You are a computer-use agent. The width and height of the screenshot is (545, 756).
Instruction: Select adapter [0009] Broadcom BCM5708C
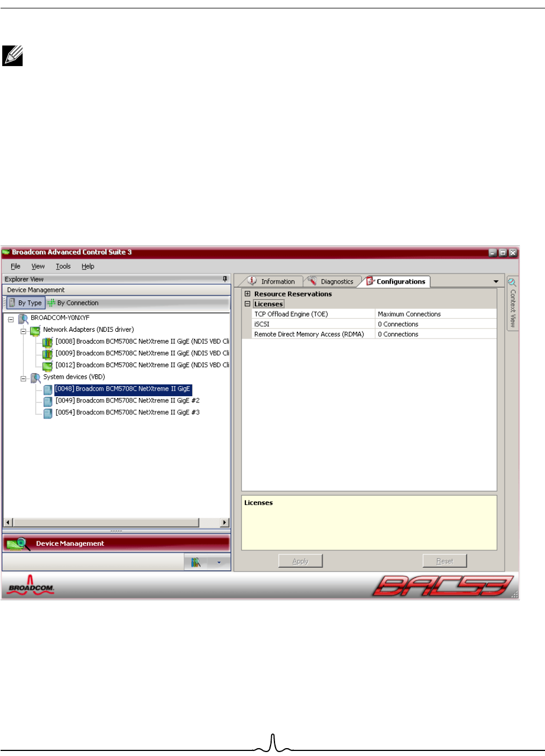tap(142, 353)
